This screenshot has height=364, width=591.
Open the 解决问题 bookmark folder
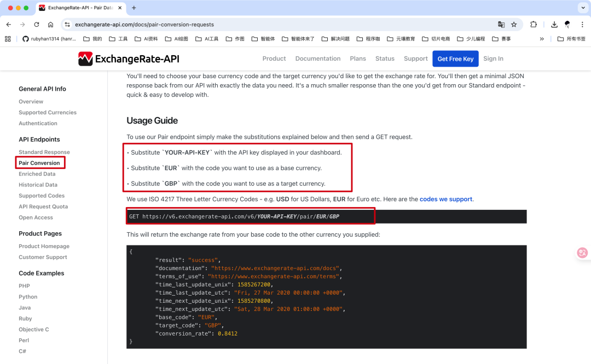click(335, 39)
